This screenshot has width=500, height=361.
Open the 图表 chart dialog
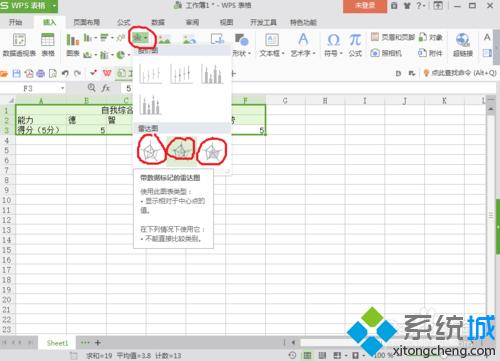pyautogui.click(x=73, y=45)
